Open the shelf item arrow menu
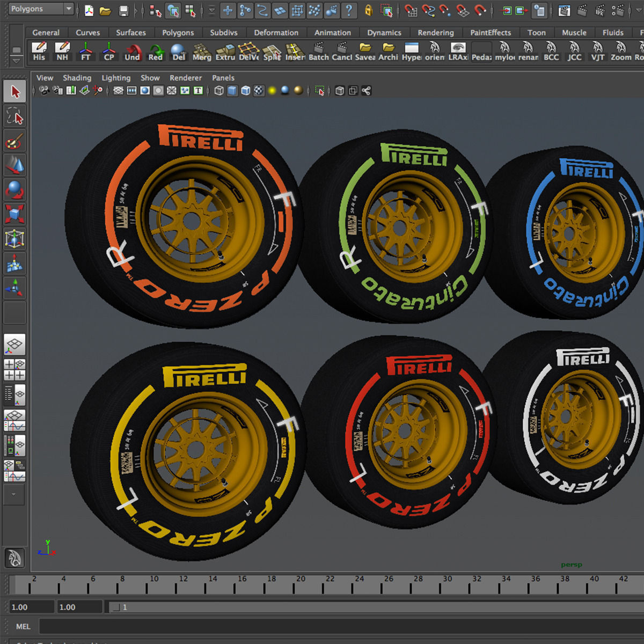 [x=16, y=61]
